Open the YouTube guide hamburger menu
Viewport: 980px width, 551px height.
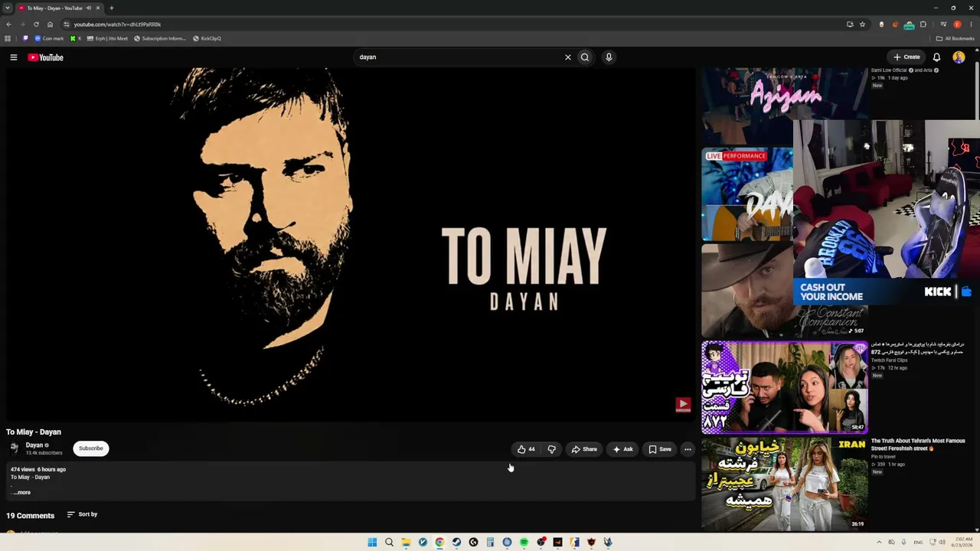[13, 57]
